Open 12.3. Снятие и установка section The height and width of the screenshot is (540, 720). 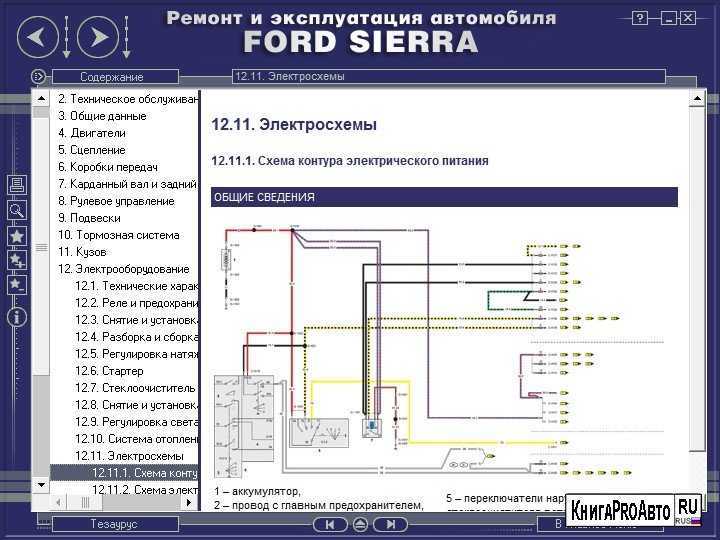(x=136, y=320)
